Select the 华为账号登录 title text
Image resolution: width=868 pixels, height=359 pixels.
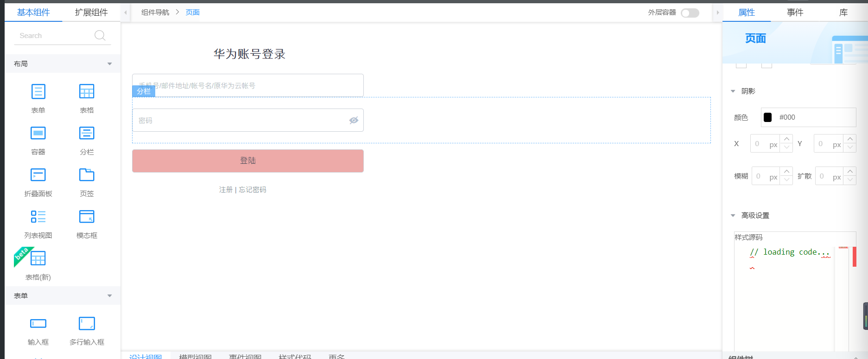tap(249, 54)
